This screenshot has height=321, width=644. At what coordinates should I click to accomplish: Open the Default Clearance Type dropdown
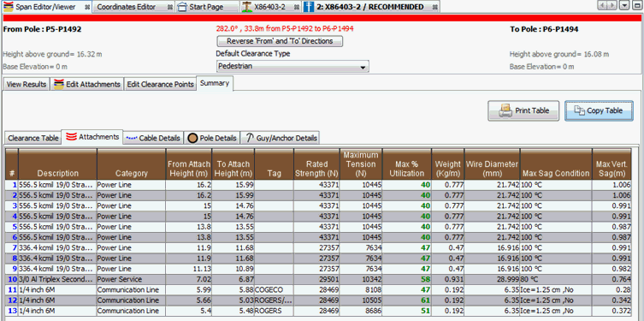pyautogui.click(x=292, y=66)
